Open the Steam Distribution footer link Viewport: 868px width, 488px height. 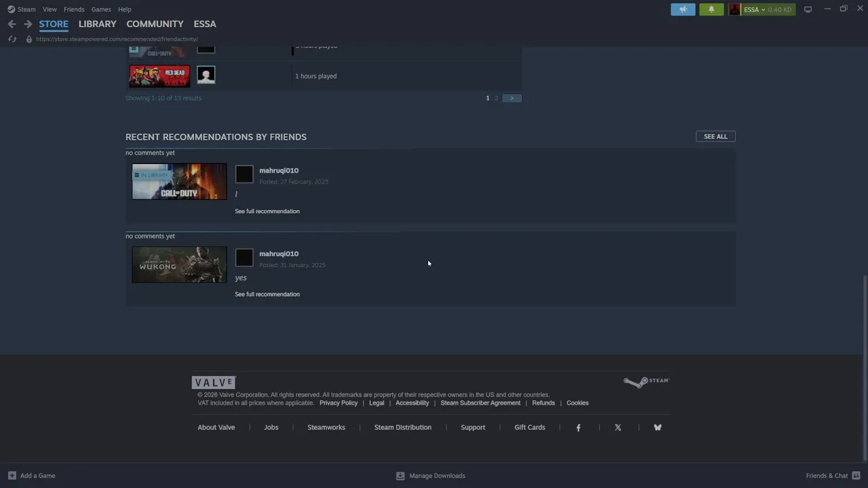[403, 428]
